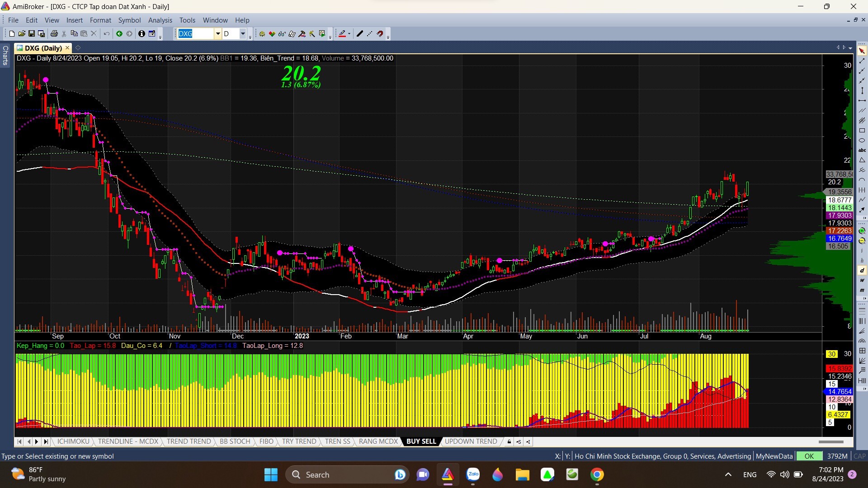
Task: Toggle the snap magnet icon
Action: (380, 33)
